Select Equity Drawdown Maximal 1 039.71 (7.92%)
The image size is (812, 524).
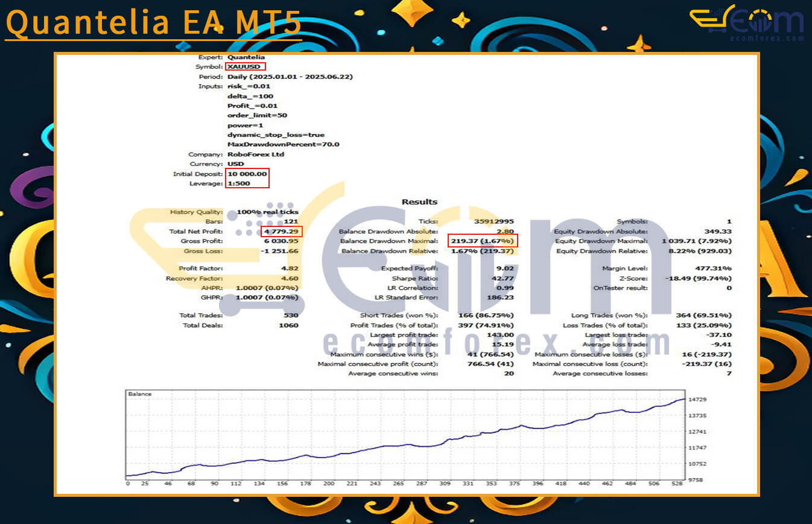point(696,241)
